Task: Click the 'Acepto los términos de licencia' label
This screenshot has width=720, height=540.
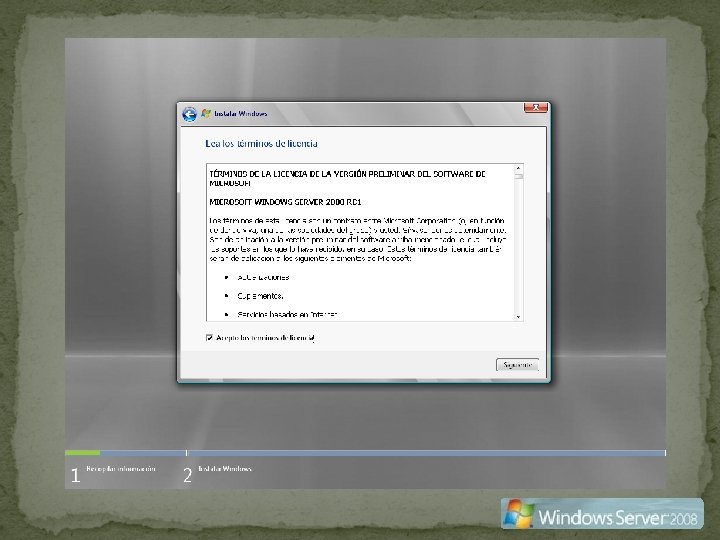Action: [265, 338]
